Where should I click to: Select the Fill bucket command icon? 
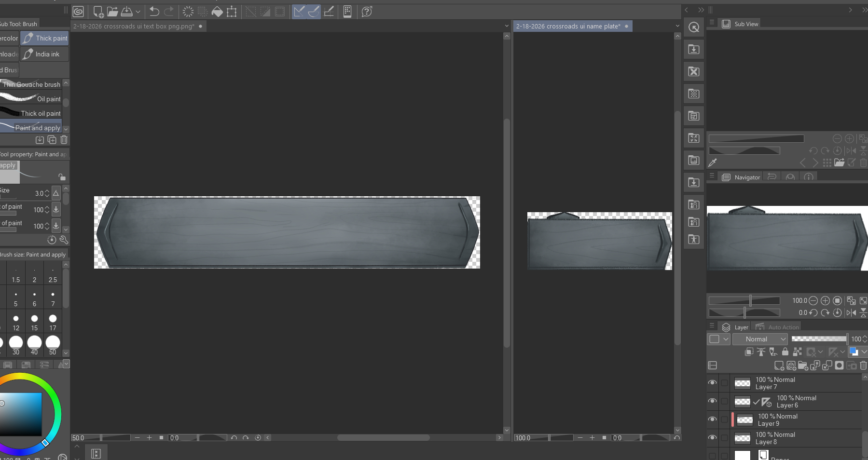click(217, 12)
